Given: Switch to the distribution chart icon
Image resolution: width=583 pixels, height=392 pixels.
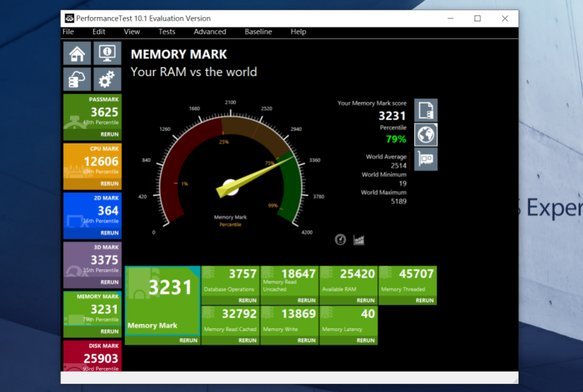Looking at the screenshot, I should 359,240.
